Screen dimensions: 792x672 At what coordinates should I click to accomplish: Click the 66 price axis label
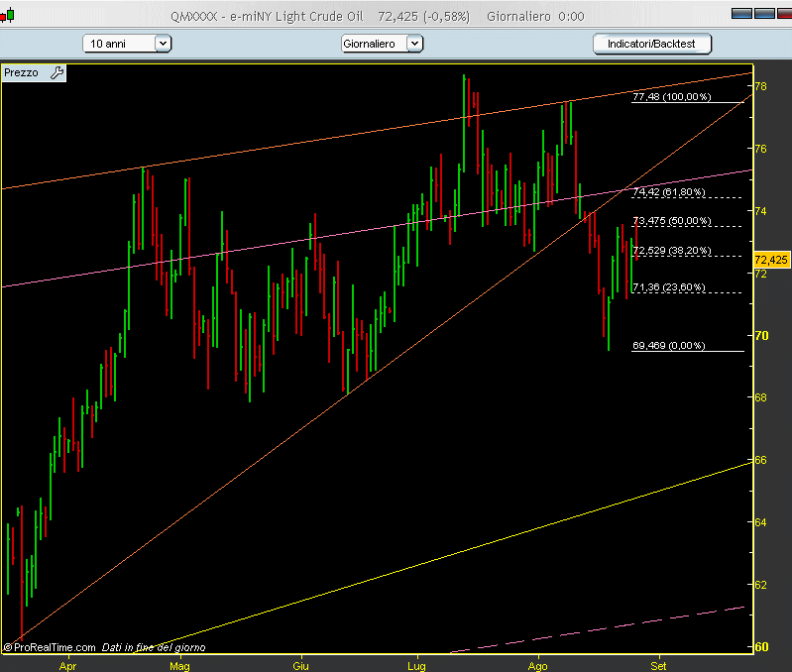(x=760, y=460)
